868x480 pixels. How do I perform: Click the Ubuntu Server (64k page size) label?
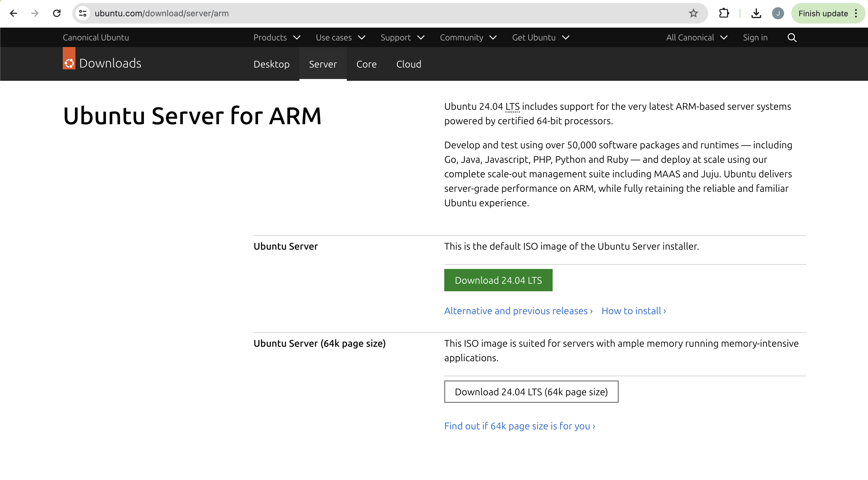[319, 343]
